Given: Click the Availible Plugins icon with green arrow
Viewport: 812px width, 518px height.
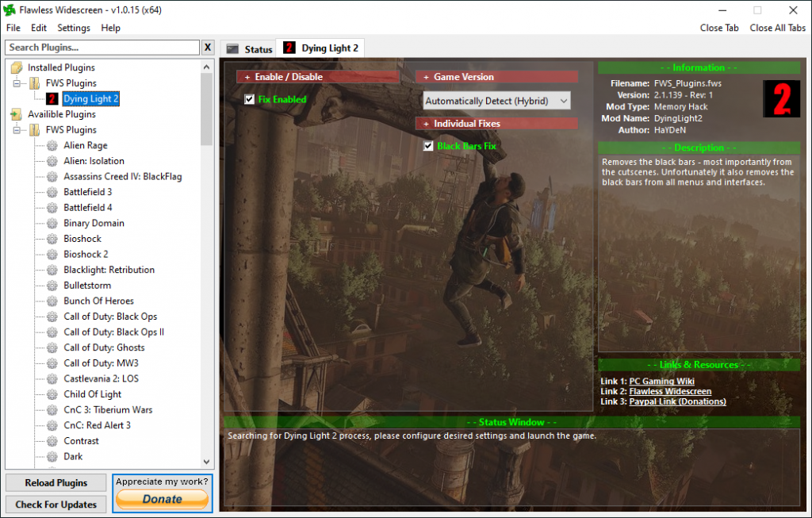Looking at the screenshot, I should 17,113.
